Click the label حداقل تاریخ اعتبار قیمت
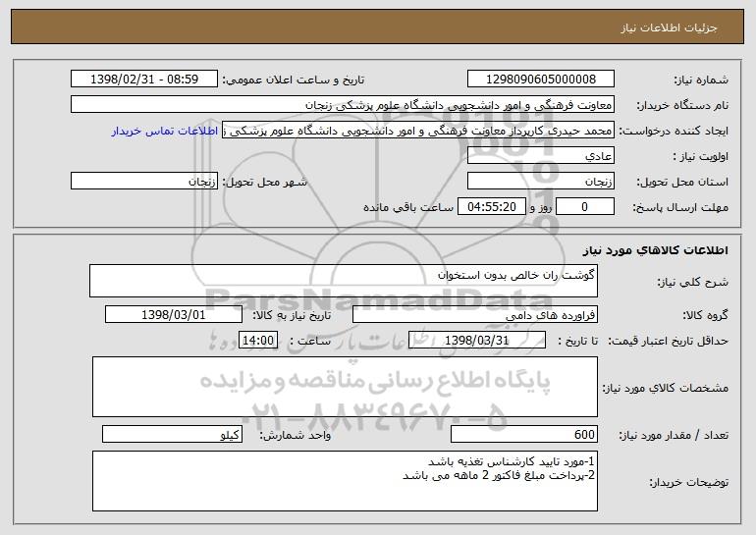The image size is (756, 535). pos(668,341)
